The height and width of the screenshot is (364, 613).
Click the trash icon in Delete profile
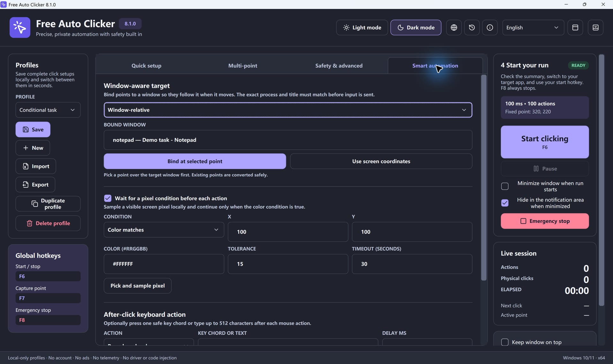[29, 223]
